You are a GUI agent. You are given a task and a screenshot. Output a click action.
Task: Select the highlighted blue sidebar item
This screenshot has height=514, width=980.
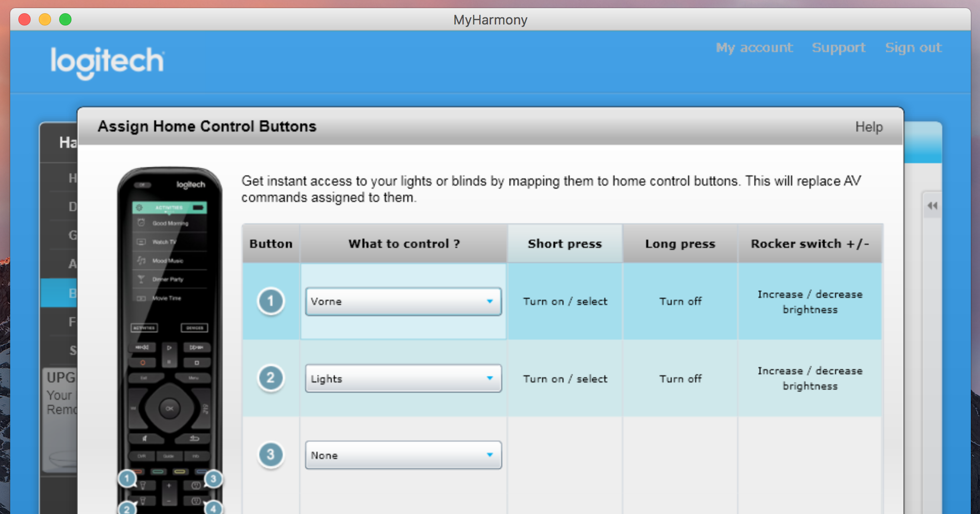[59, 293]
